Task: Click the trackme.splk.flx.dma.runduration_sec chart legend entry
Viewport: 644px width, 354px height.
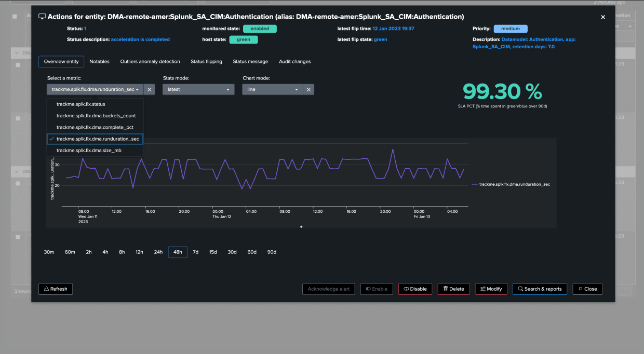Action: (514, 184)
